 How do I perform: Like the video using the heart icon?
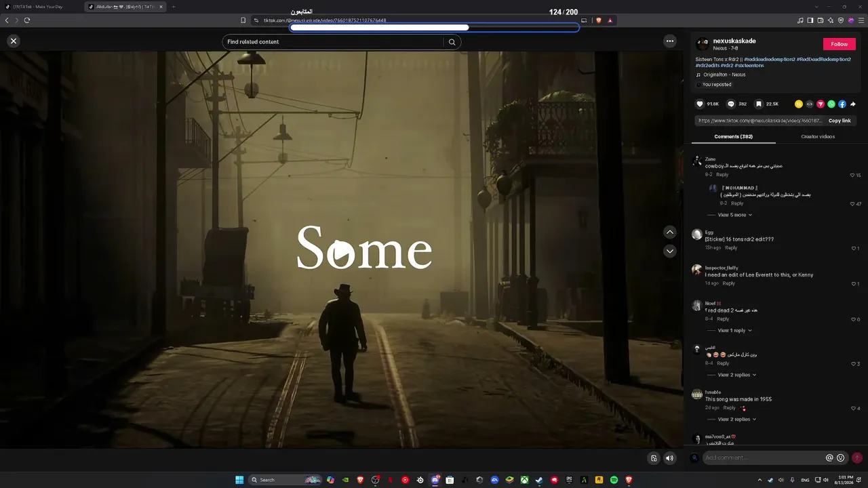pyautogui.click(x=700, y=104)
